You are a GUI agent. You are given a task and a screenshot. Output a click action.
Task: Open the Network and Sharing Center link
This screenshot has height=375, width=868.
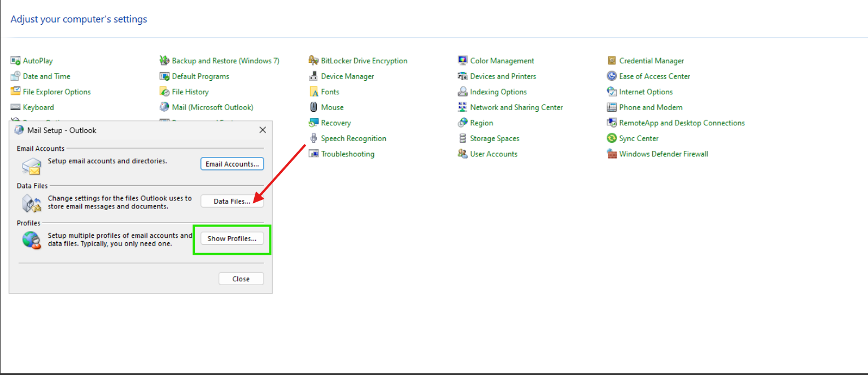point(517,107)
